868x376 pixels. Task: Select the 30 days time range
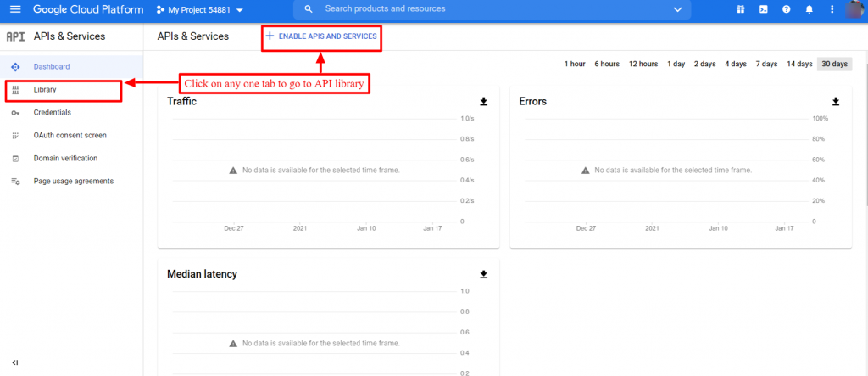point(834,65)
